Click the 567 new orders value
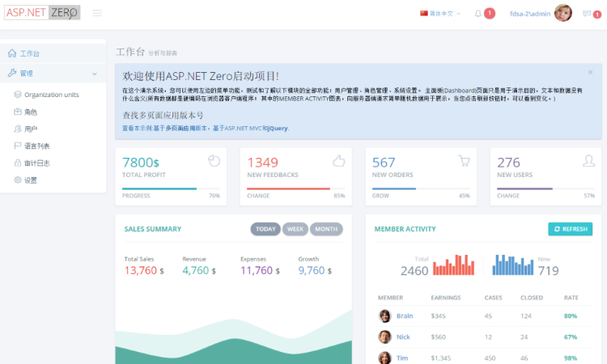 click(x=384, y=163)
